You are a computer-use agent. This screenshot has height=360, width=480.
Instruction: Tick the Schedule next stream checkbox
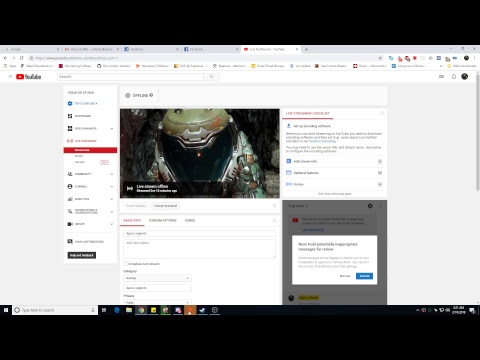(125, 264)
